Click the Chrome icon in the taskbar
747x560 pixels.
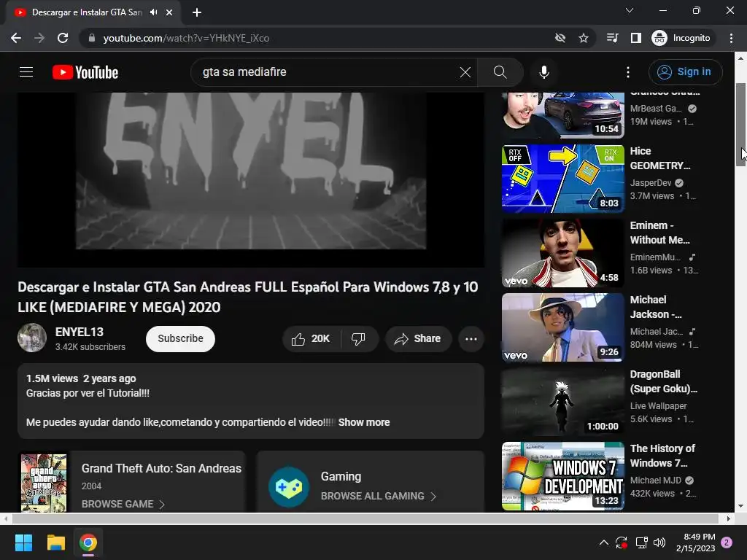tap(88, 542)
